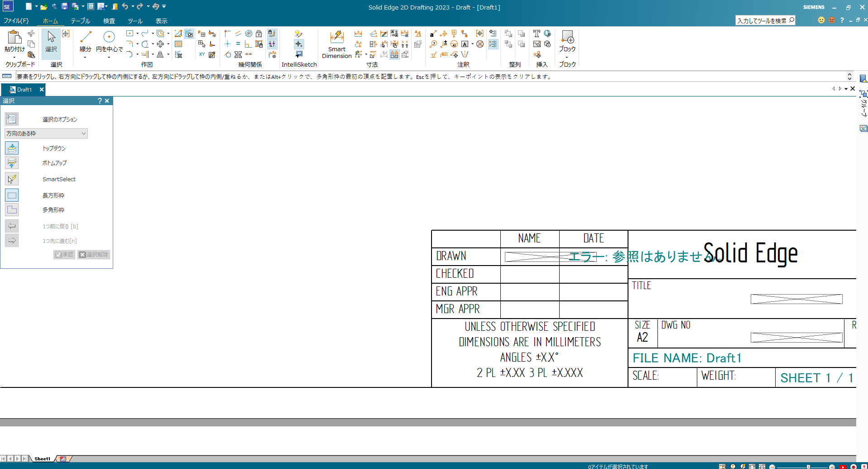Toggle Maintain Relationships icon in 幾何関係 group
This screenshot has width=868, height=469.
(272, 34)
